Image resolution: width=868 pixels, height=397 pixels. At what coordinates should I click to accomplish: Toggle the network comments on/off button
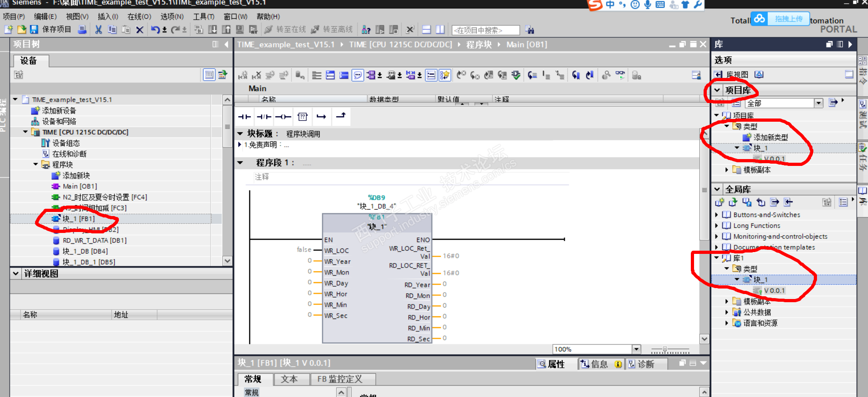[431, 75]
